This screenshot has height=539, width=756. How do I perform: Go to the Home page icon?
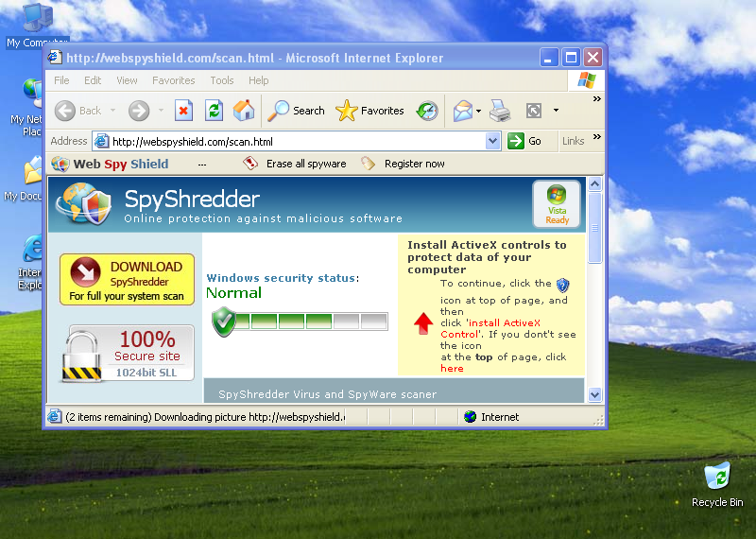click(x=244, y=111)
